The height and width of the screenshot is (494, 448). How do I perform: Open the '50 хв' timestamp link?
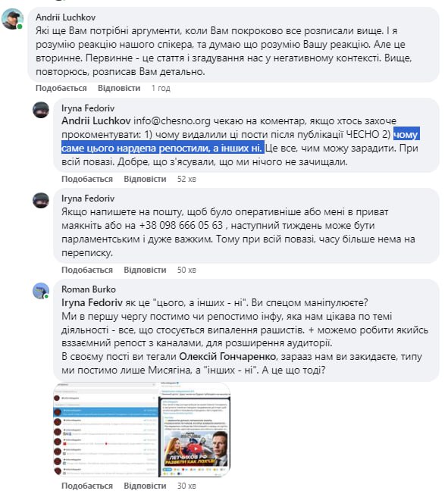click(186, 270)
